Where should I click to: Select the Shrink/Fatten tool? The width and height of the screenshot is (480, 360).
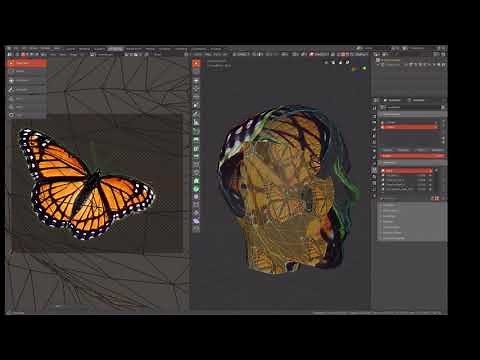click(196, 213)
